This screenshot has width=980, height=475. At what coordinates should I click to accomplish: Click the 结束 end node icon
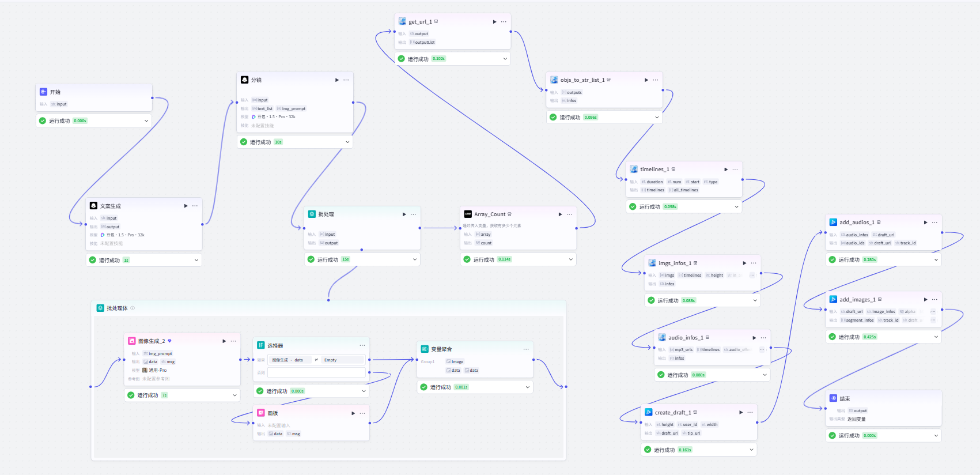[833, 398]
